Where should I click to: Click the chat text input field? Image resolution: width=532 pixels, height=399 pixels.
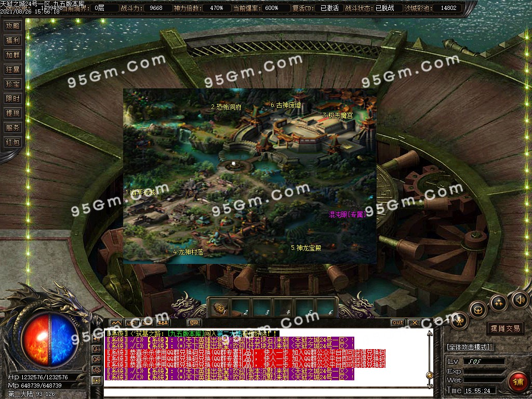(268, 393)
